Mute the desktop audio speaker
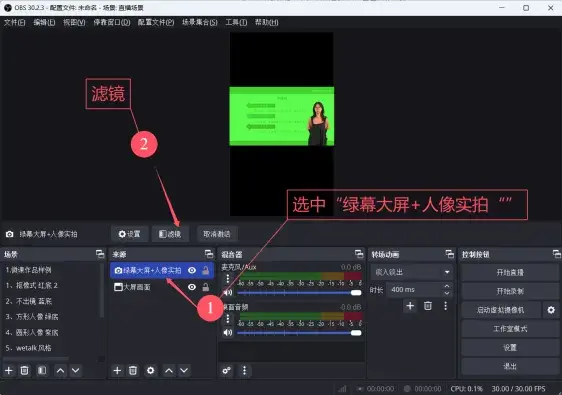 tap(228, 333)
